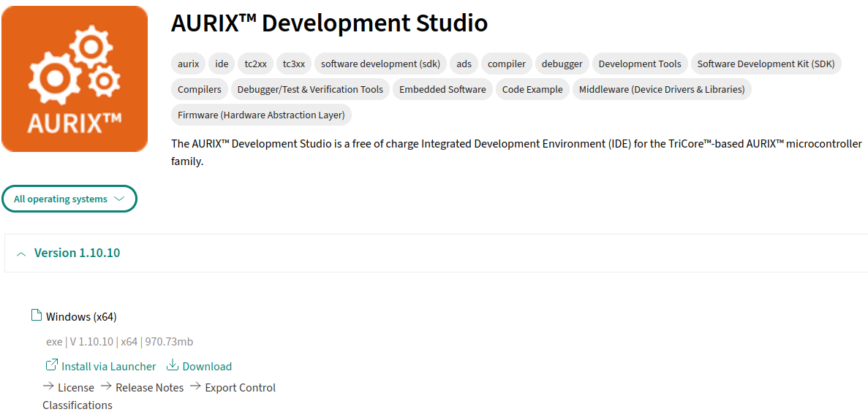Select the compiler tag
868x420 pixels.
point(507,64)
